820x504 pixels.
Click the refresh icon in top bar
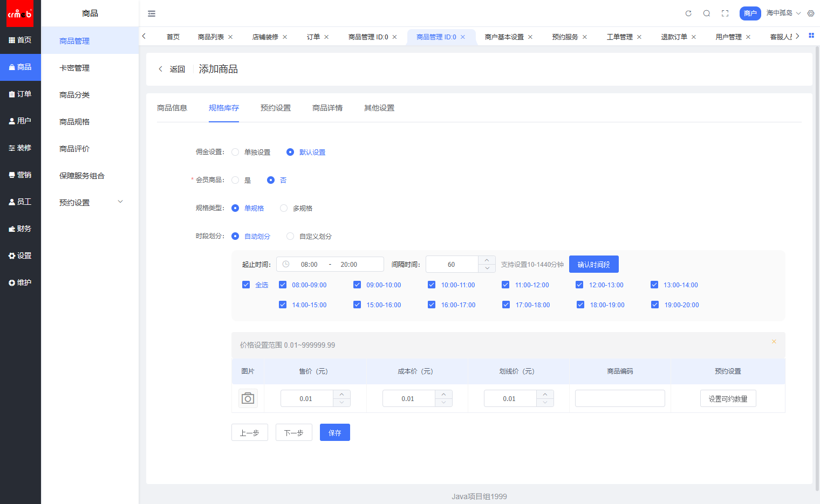pos(688,13)
